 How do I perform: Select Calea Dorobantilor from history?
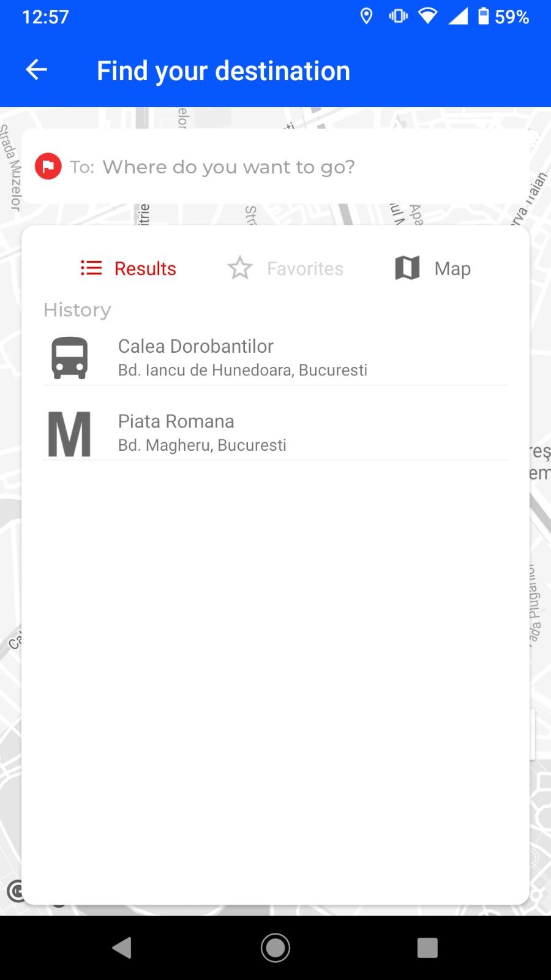pos(275,358)
